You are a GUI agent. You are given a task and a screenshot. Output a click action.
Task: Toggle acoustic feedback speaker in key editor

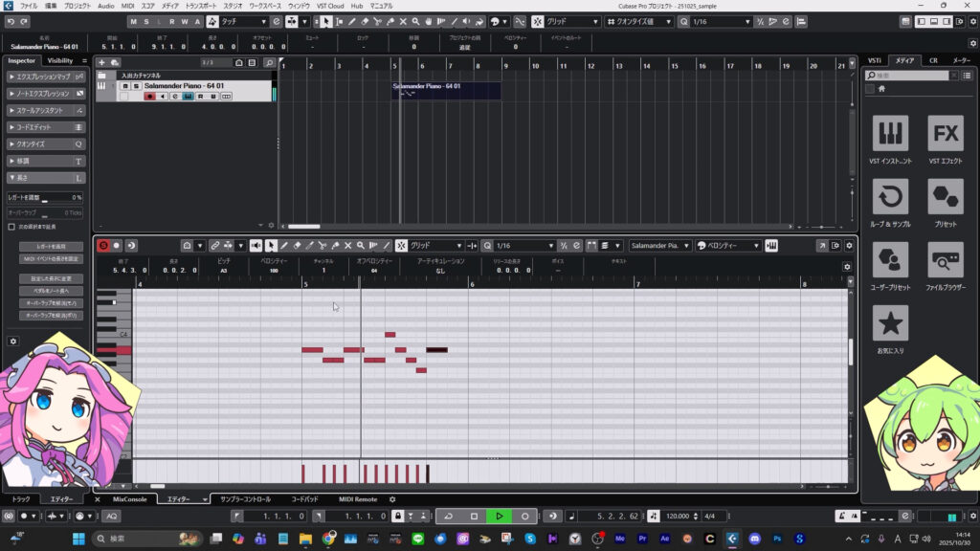coord(256,246)
